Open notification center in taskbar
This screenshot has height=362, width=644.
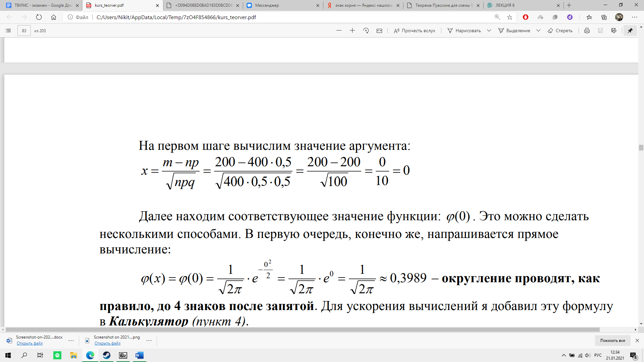click(x=633, y=356)
